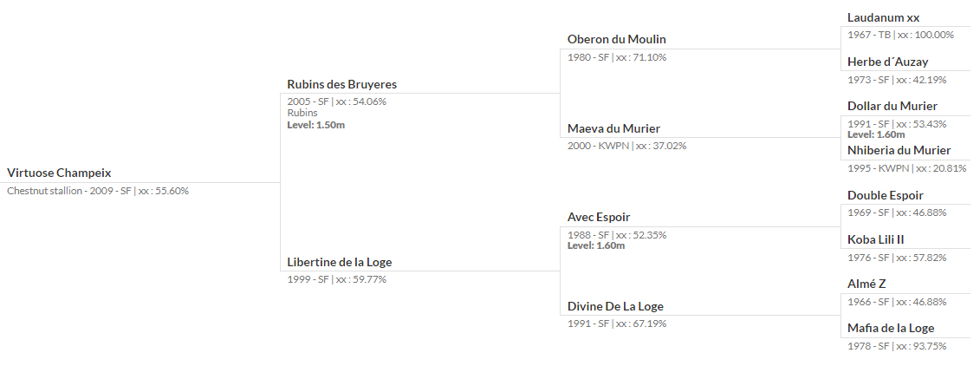Image resolution: width=980 pixels, height=366 pixels.
Task: Open Avec Espoir pedigree entry
Action: (599, 217)
